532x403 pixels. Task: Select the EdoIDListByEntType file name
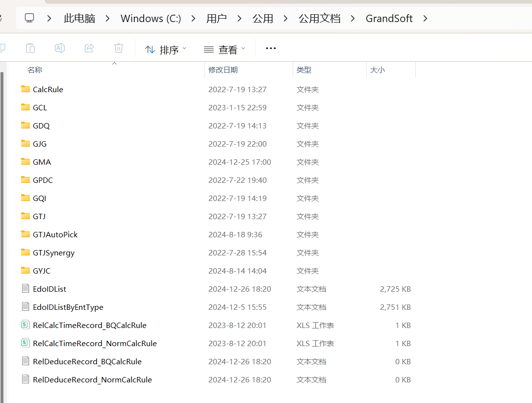point(68,307)
